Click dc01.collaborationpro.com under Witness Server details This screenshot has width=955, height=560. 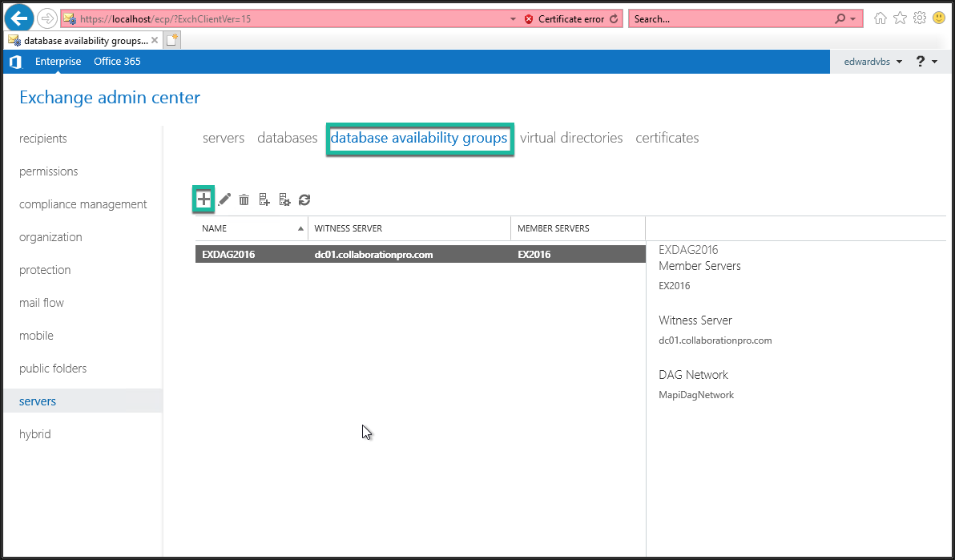[x=715, y=340]
